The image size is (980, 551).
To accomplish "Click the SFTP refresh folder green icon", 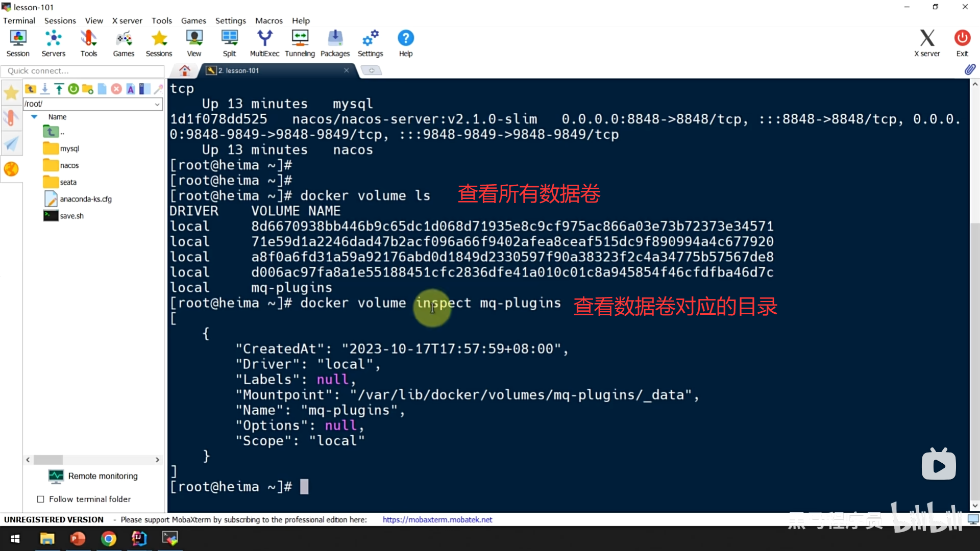I will click(73, 89).
